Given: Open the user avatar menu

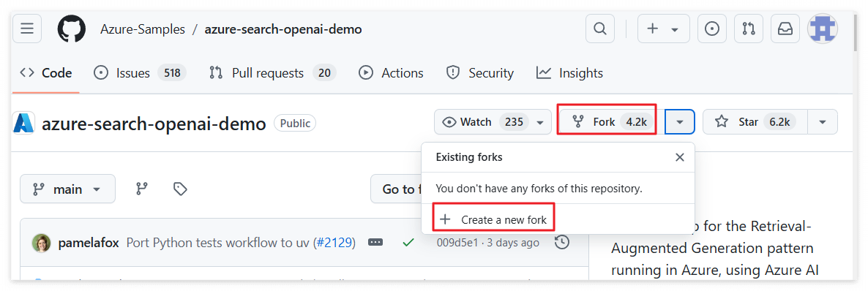Looking at the screenshot, I should click(823, 29).
